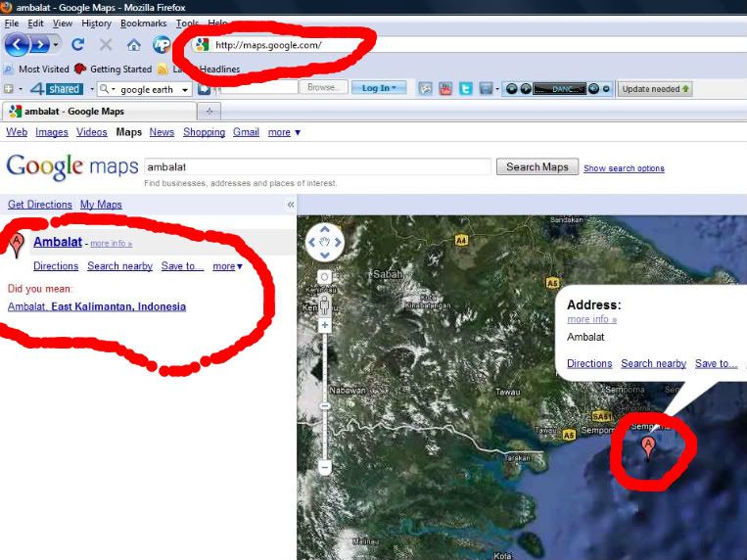
Task: Go to Google News link
Action: point(162,132)
